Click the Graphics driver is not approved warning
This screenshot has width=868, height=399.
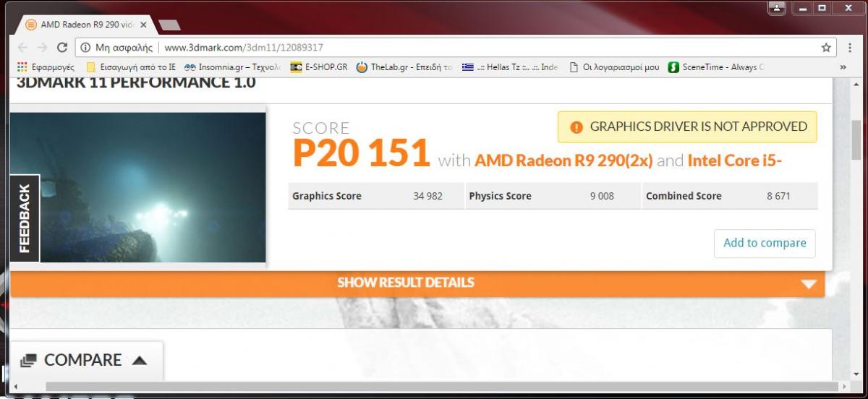click(687, 126)
